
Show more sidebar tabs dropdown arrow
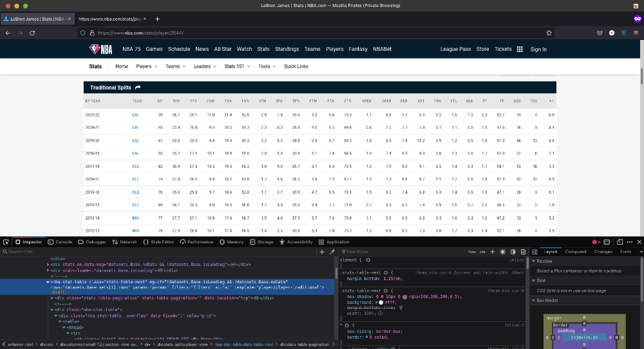[641, 252]
